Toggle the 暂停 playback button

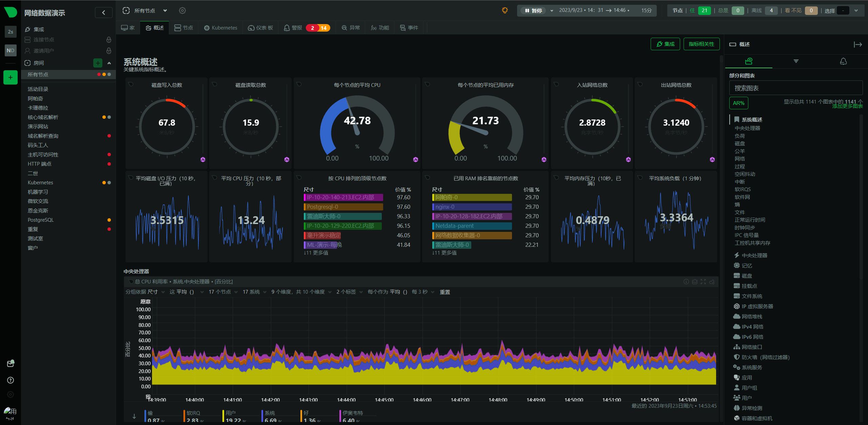click(x=534, y=11)
